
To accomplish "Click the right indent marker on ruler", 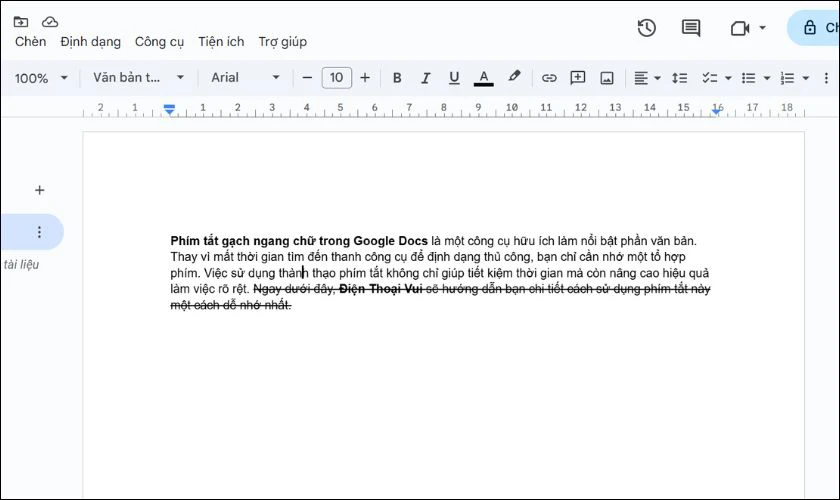I will tap(716, 111).
